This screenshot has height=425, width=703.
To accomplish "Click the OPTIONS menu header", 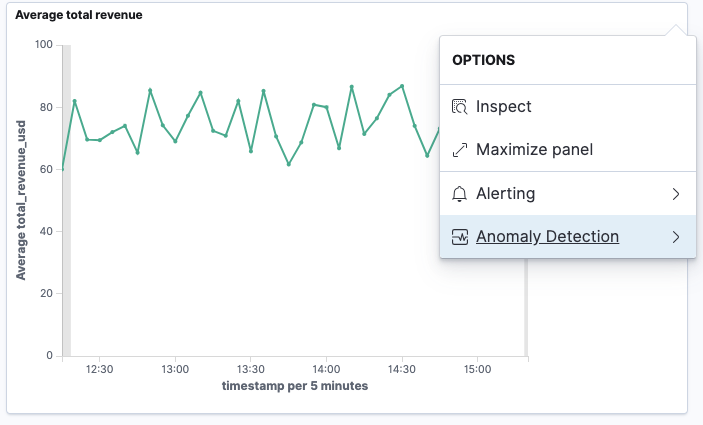I will click(483, 60).
